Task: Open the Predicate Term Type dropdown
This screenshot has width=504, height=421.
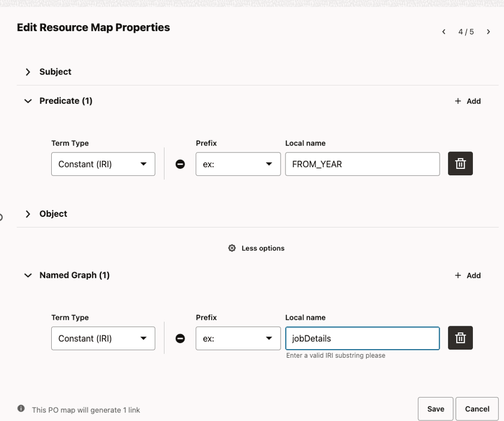Action: (x=103, y=164)
